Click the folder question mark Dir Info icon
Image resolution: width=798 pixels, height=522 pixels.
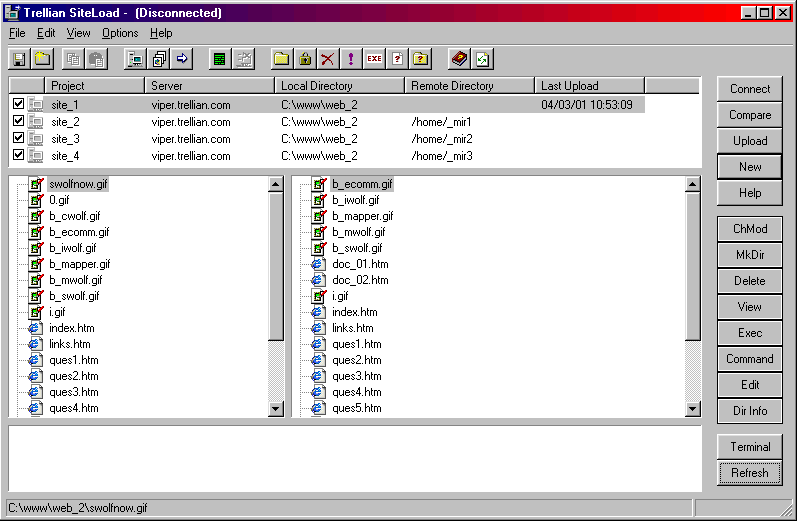(420, 59)
